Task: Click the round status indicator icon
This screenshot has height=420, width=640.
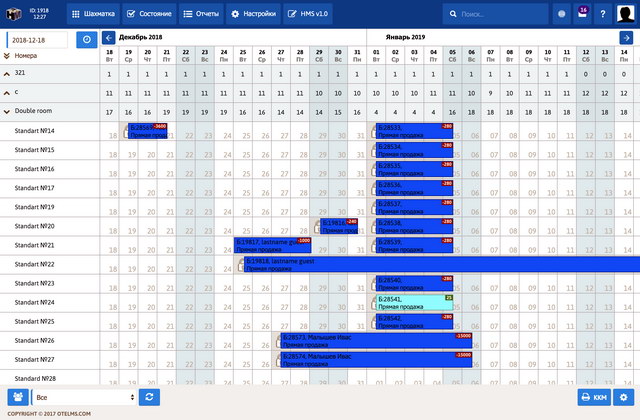Action: tap(562, 14)
